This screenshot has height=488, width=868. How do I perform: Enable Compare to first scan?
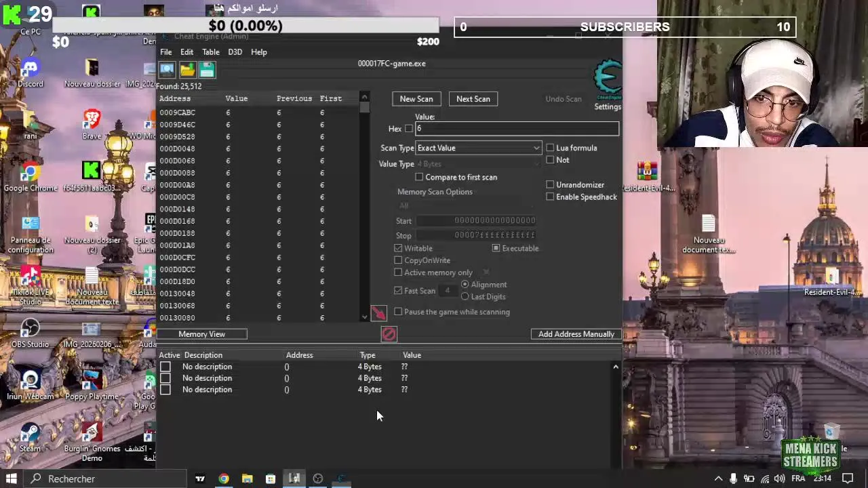[419, 178]
